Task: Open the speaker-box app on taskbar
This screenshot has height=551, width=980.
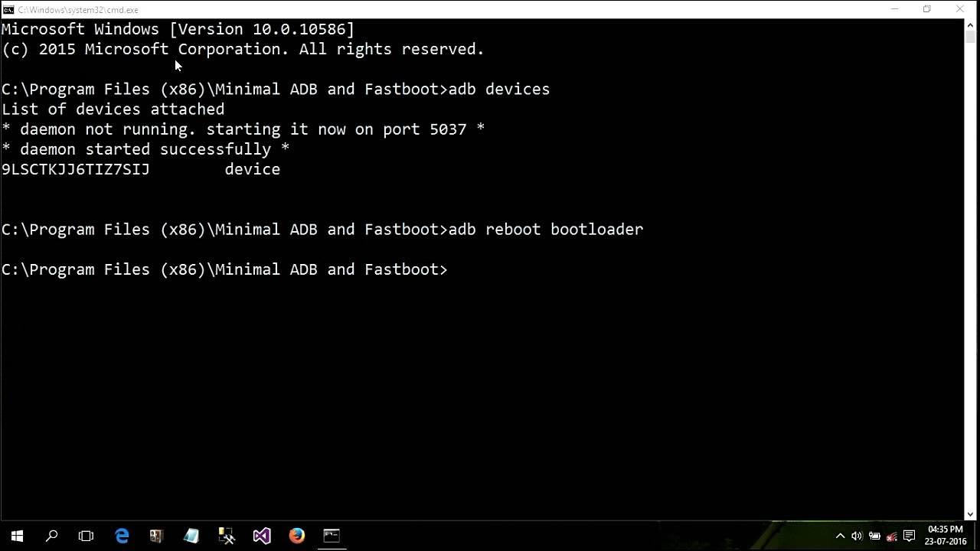Action: click(x=156, y=536)
